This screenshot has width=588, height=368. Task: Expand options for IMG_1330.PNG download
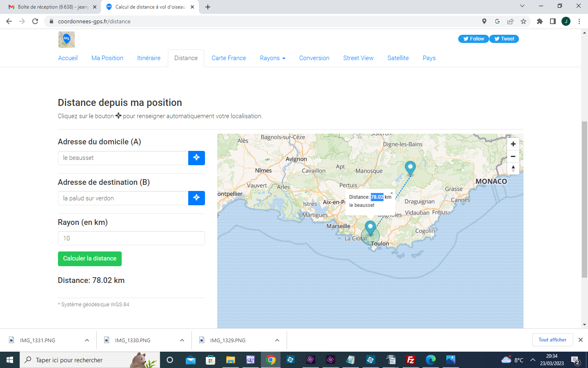(x=182, y=340)
